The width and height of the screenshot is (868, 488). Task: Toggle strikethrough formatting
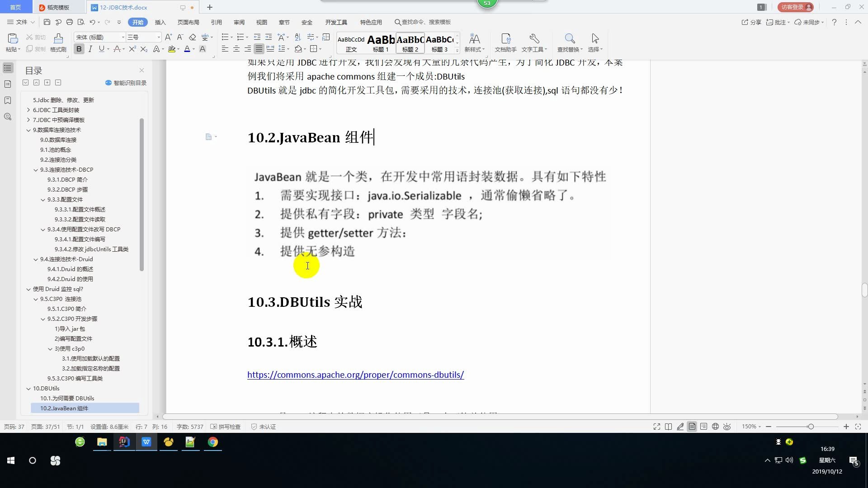117,49
